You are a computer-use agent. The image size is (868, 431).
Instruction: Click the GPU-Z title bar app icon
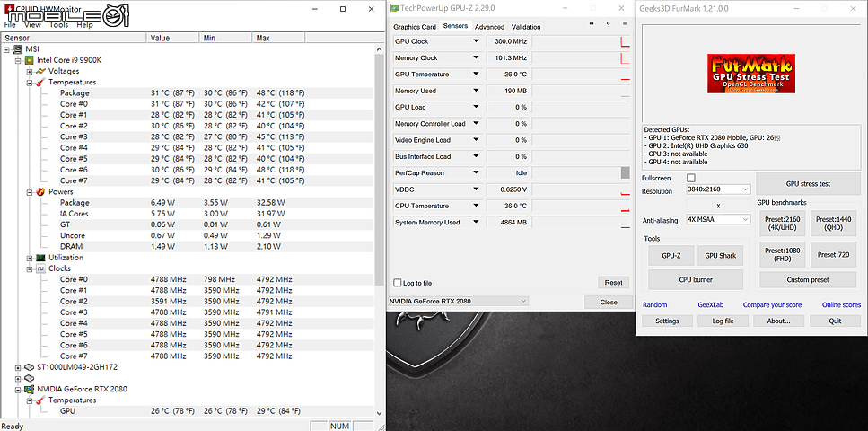[395, 8]
